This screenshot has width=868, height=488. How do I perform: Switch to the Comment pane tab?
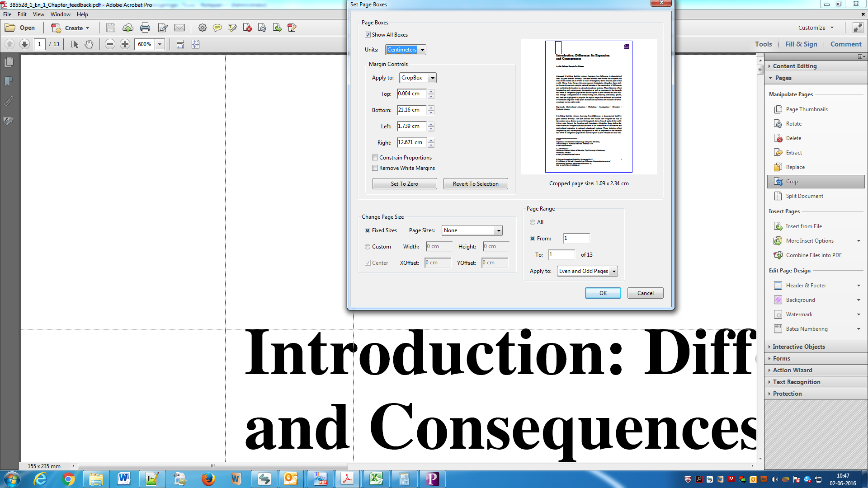tap(845, 44)
